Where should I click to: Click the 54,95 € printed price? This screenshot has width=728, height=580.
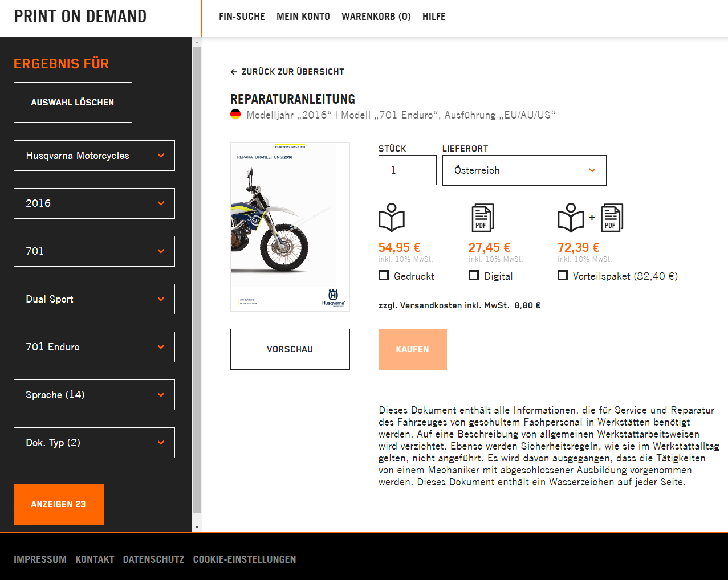pos(400,247)
